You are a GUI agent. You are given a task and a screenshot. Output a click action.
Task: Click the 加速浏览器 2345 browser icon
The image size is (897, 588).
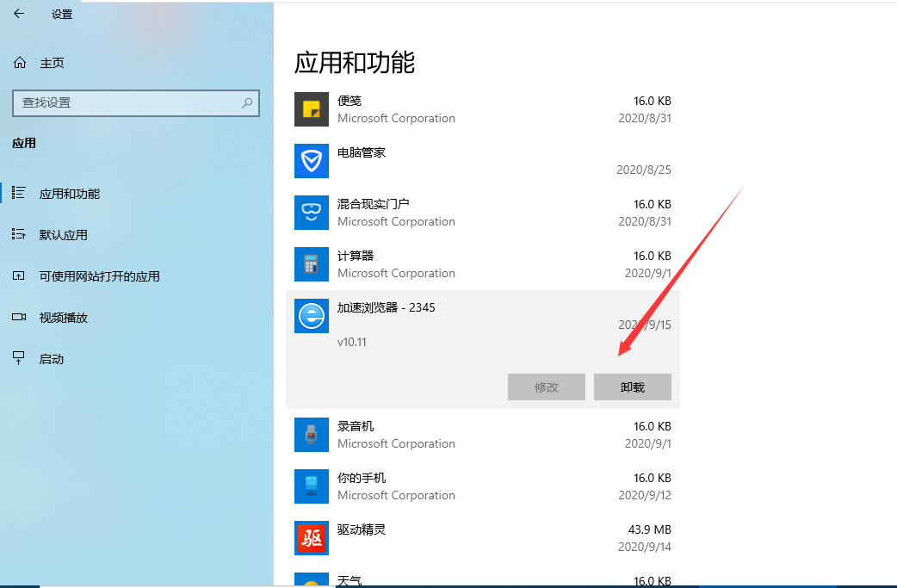point(312,316)
